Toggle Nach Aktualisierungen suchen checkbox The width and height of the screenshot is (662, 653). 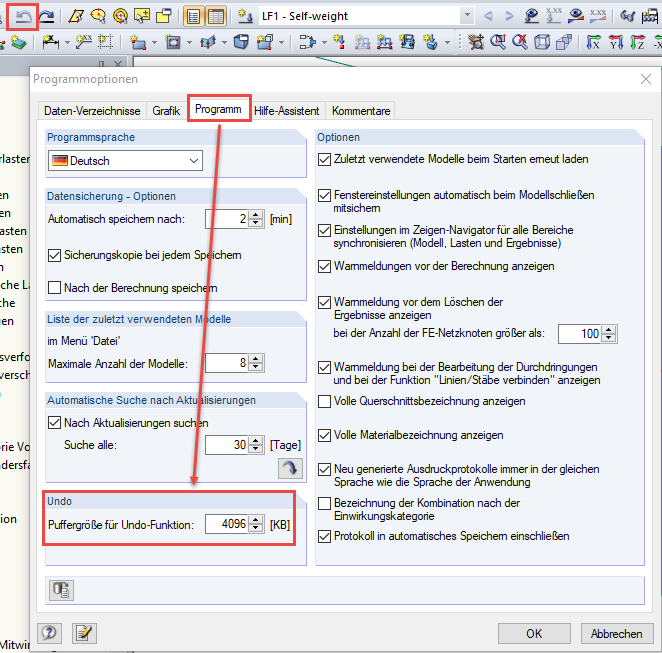[x=54, y=423]
